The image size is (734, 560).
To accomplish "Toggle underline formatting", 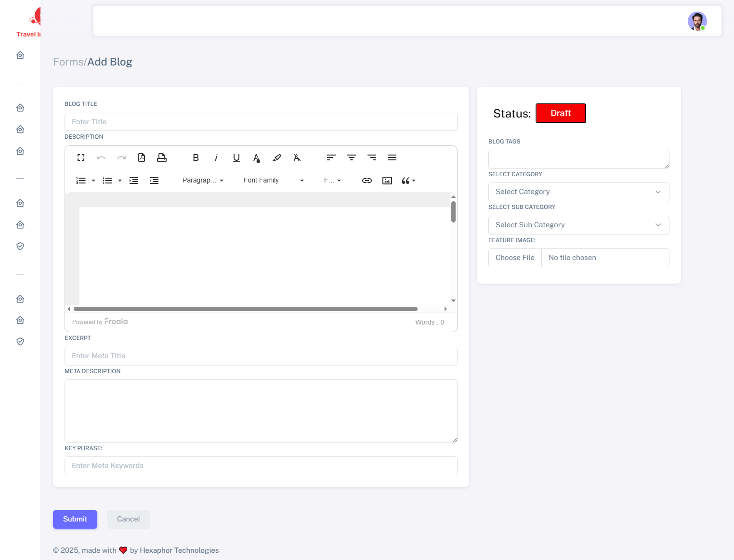I will tap(236, 157).
